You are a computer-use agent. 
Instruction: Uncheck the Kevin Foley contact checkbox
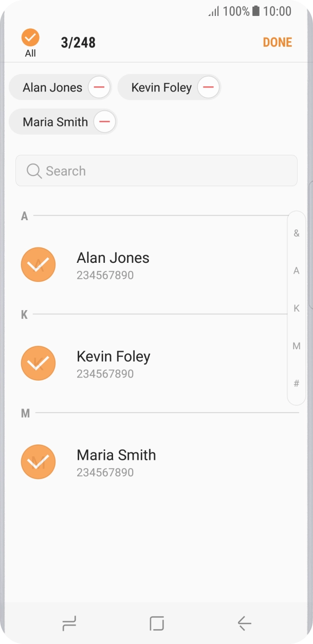coord(38,363)
